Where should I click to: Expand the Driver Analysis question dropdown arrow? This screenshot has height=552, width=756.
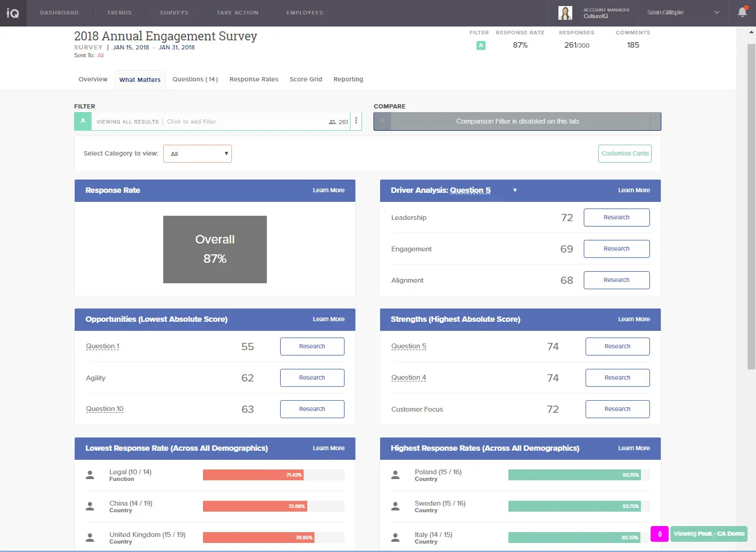tap(515, 190)
